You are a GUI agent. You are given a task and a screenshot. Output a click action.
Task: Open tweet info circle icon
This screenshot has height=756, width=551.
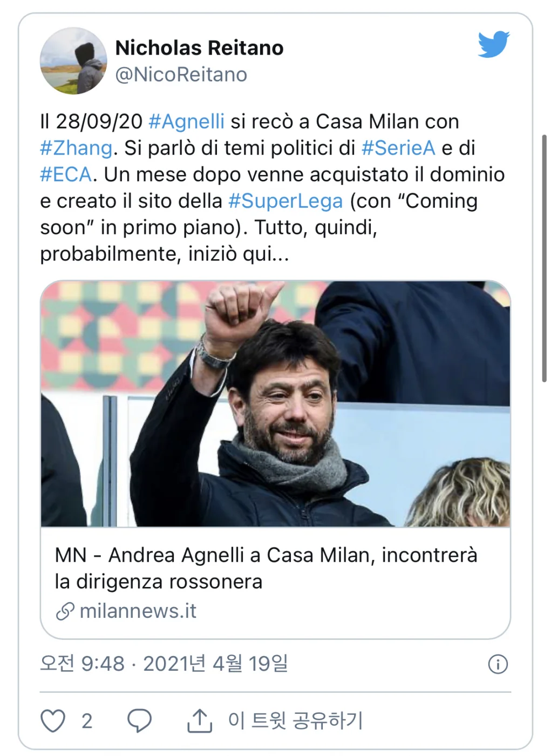[498, 664]
